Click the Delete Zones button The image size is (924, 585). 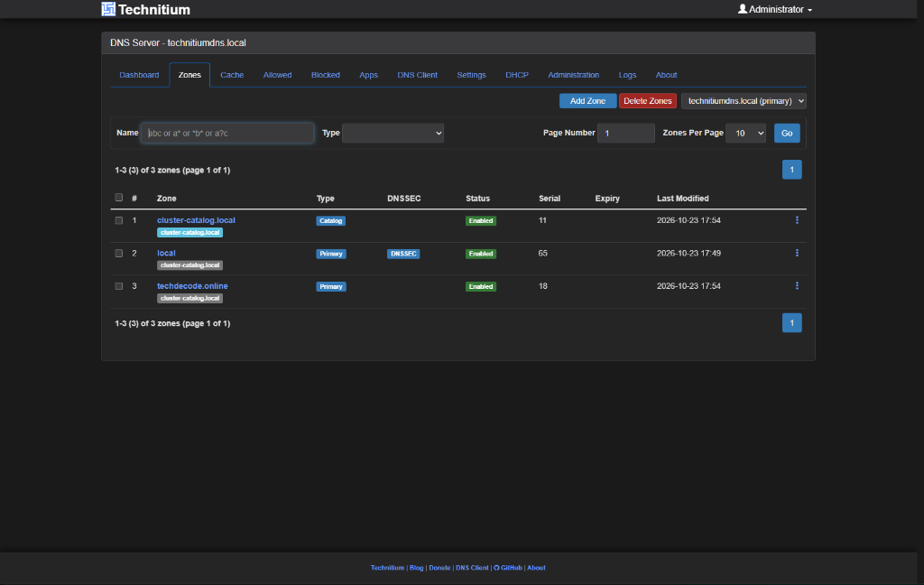pos(648,101)
